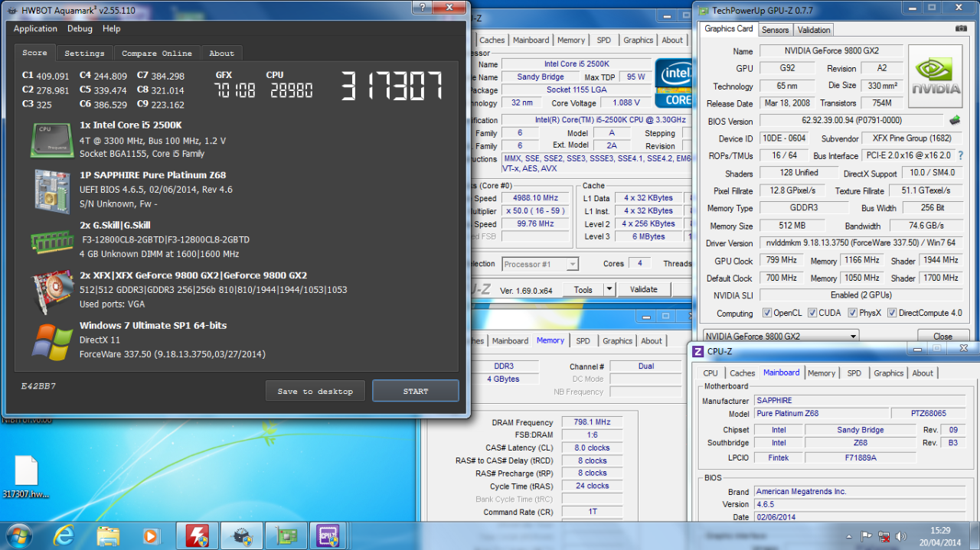
Task: Open the SPD tab in the CPU-Z mainboard window
Action: 854,373
